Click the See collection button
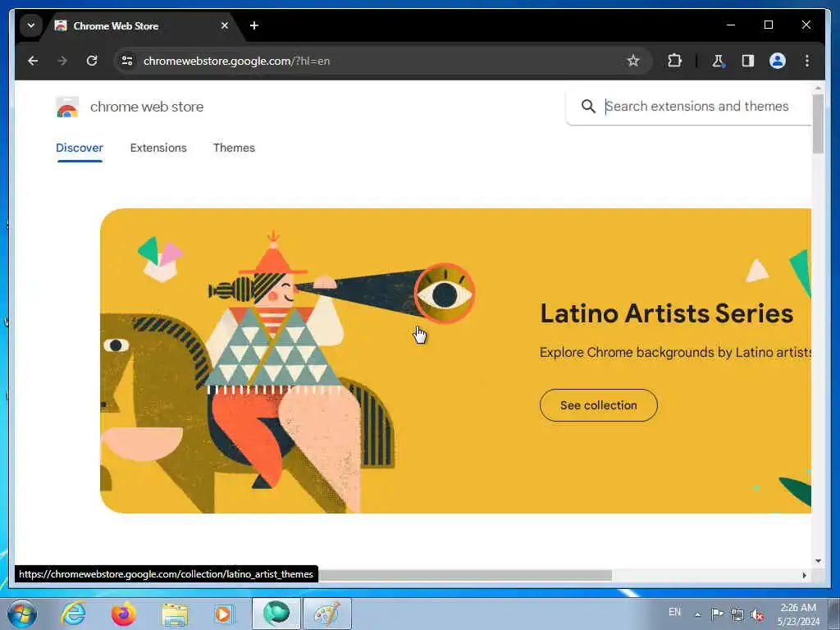The width and height of the screenshot is (840, 630). pyautogui.click(x=598, y=405)
